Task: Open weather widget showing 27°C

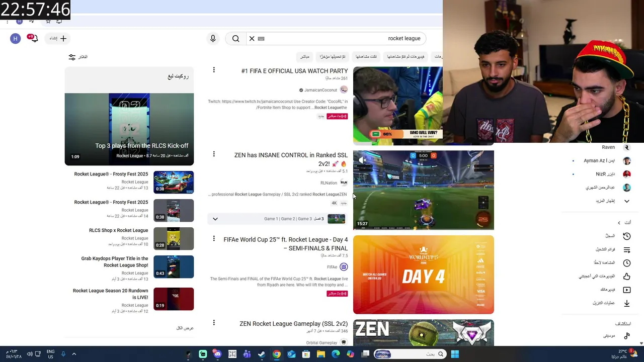Action: (x=624, y=354)
